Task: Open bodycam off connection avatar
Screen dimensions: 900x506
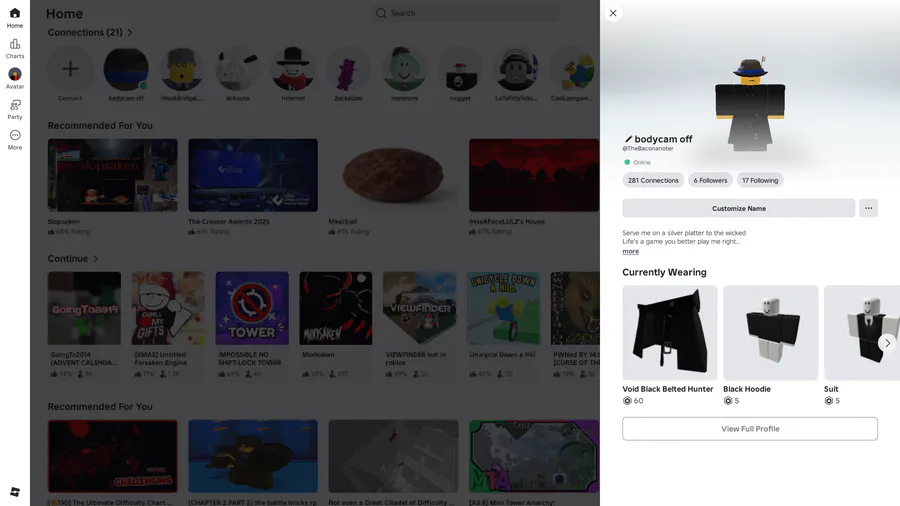Action: (126, 69)
